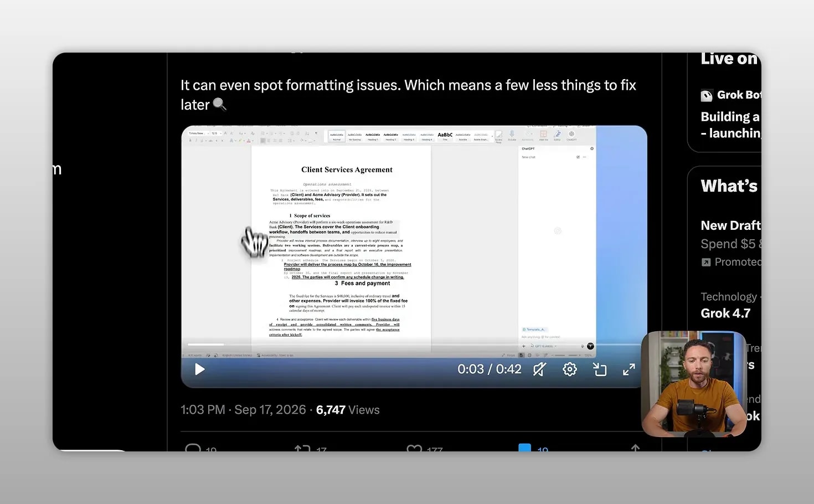This screenshot has width=814, height=504.
Task: Click the microphone icon in ChatGPT pane
Action: (x=582, y=346)
